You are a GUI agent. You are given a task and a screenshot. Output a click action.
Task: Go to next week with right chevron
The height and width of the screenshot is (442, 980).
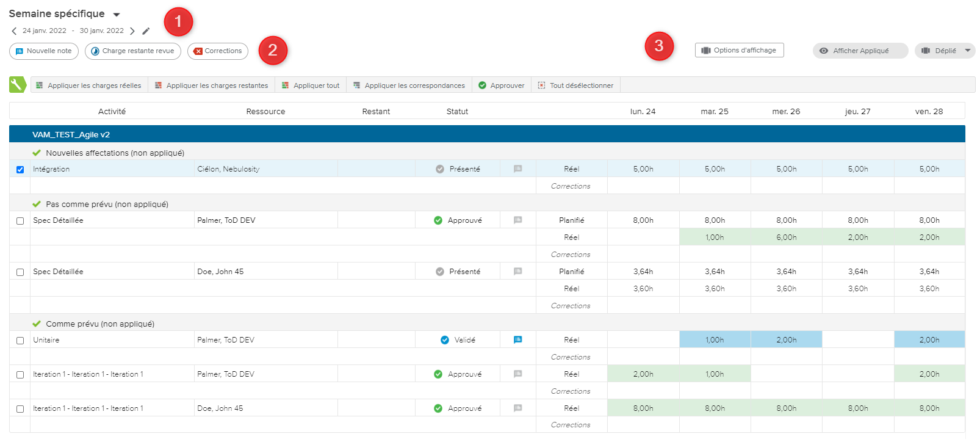132,31
